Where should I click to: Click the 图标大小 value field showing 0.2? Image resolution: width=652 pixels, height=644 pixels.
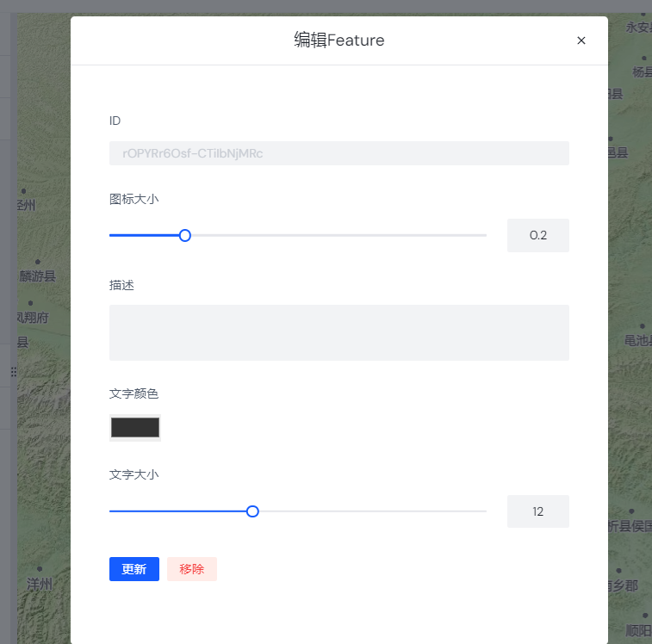[x=537, y=235]
